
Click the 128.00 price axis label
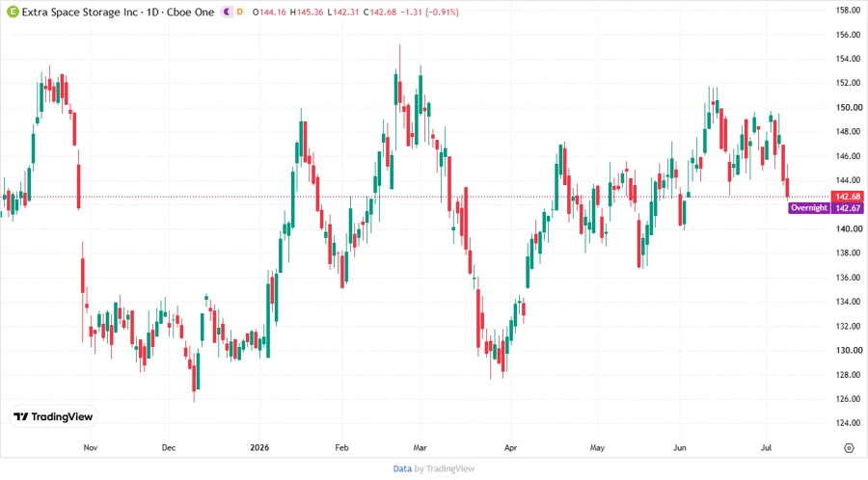point(848,374)
